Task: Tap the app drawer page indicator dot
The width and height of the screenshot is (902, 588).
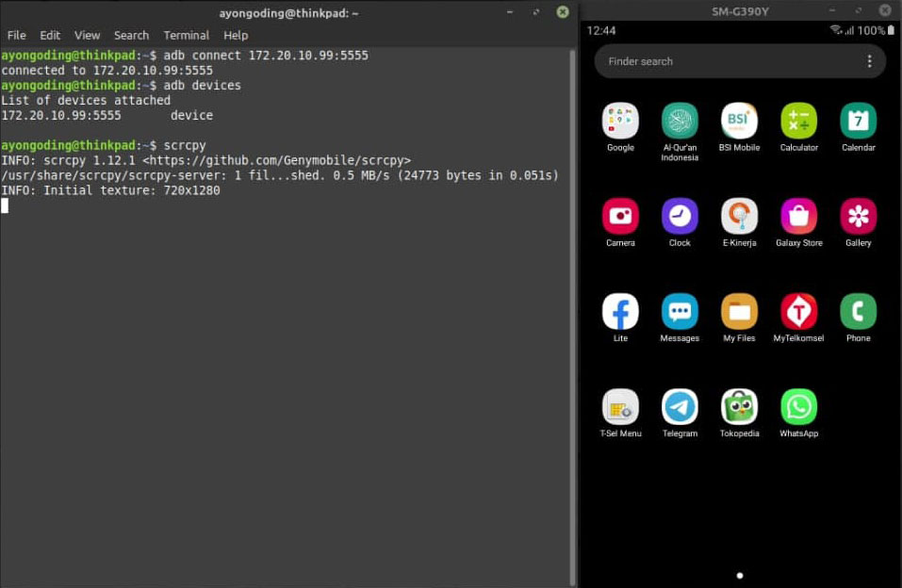Action: [740, 576]
